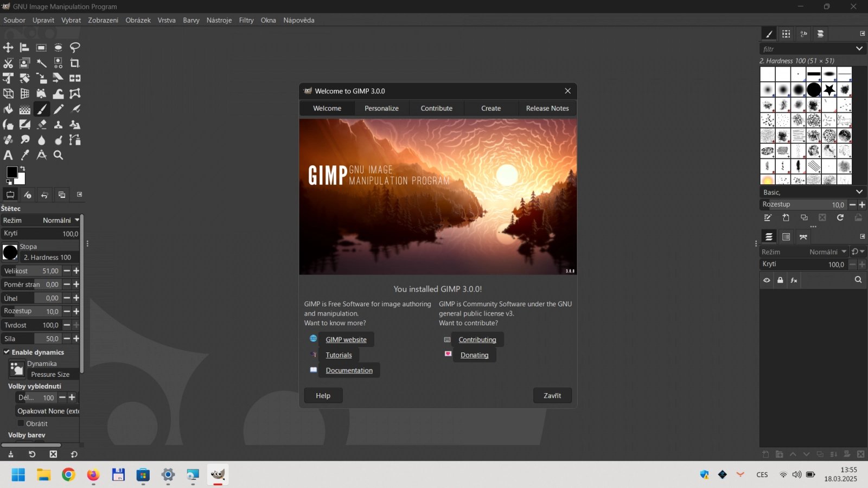Screen dimensions: 868x488
Task: Open the GIMP website link
Action: [346, 339]
